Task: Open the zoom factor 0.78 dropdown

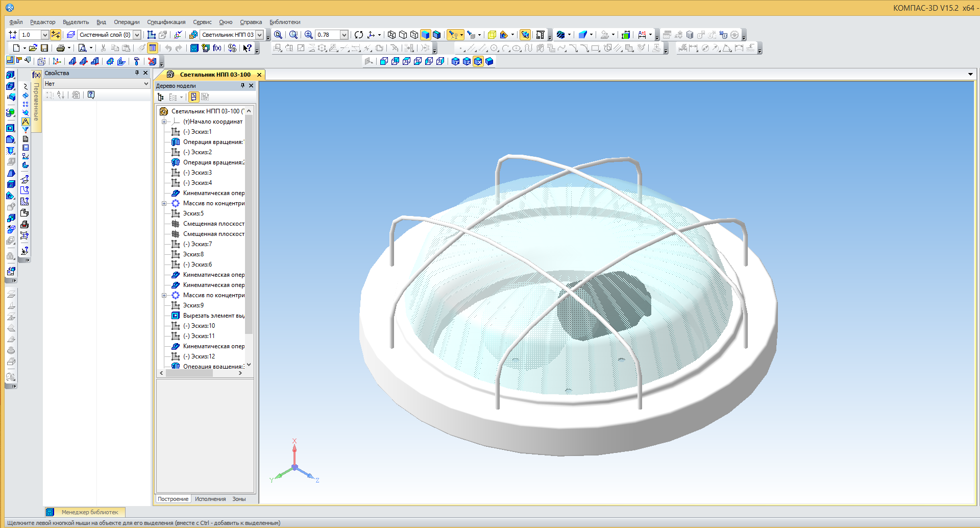Action: tap(344, 35)
